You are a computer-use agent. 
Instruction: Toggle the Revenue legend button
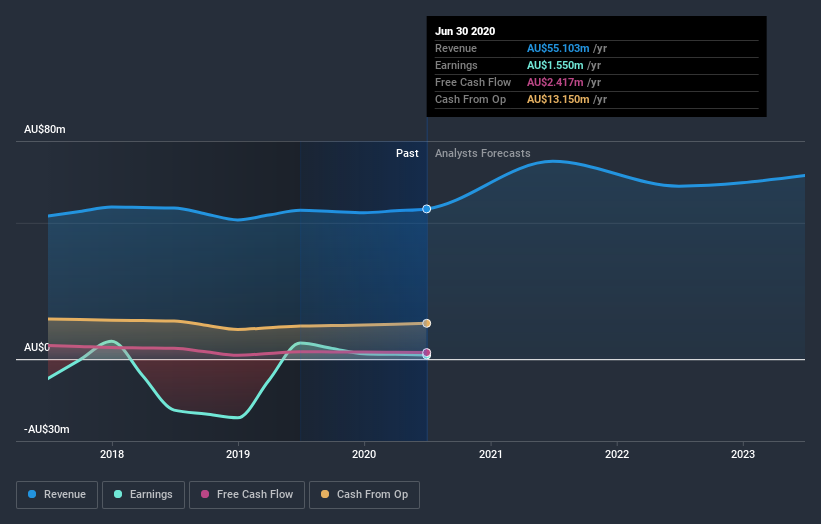(57, 495)
